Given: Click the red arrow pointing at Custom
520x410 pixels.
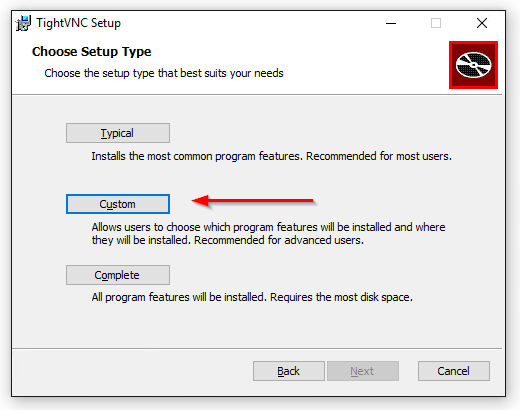Looking at the screenshot, I should (253, 201).
